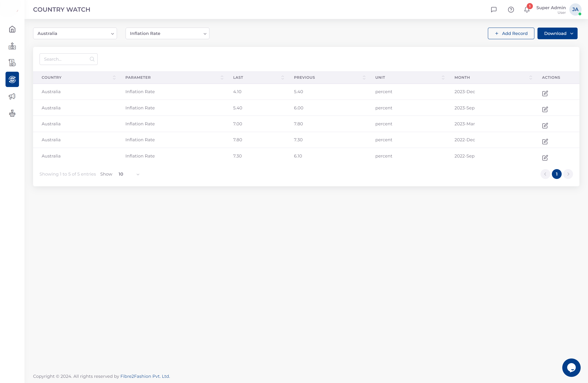Expand the Download options menu
The image size is (588, 383).
557,33
